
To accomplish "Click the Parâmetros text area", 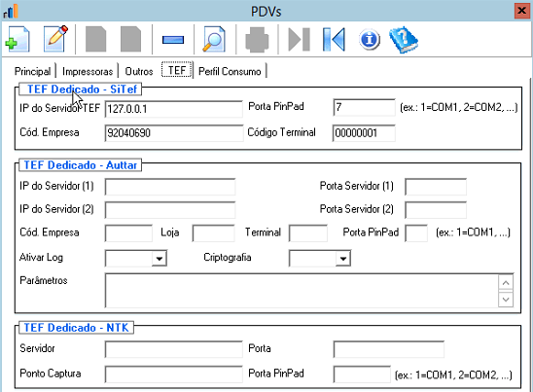I will [302, 290].
